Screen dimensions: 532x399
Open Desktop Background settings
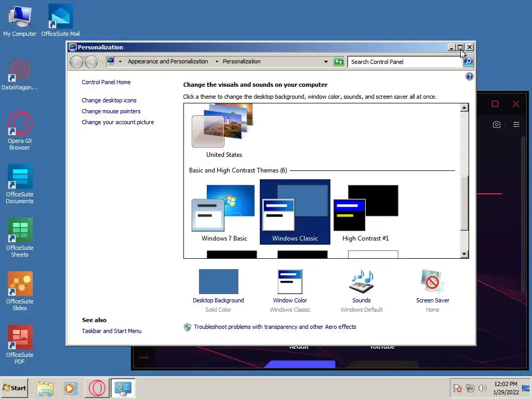(x=218, y=290)
